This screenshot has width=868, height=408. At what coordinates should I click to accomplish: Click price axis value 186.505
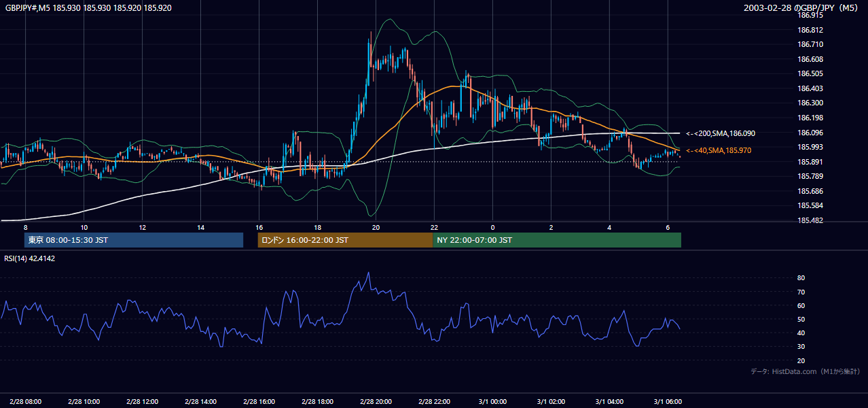coord(810,73)
